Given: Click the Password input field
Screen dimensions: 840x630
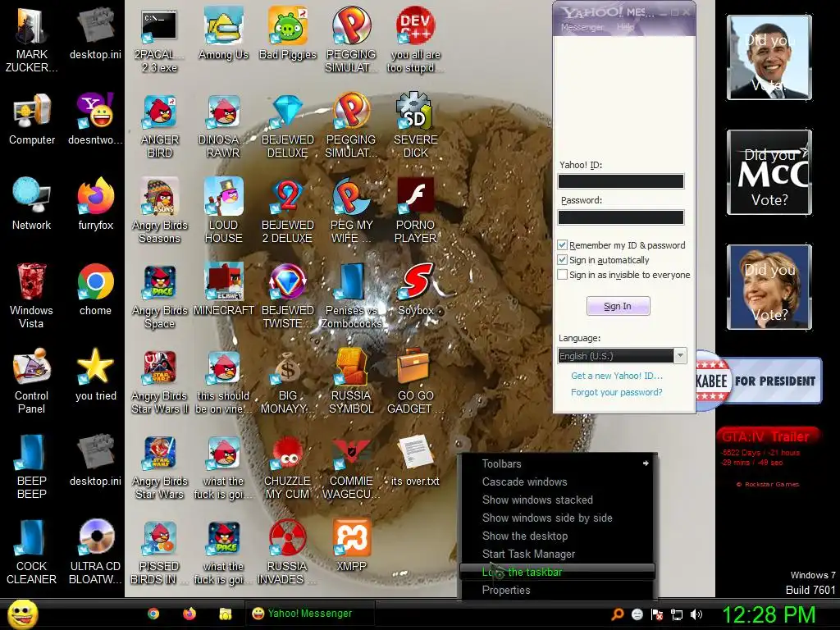Looking at the screenshot, I should click(x=621, y=217).
